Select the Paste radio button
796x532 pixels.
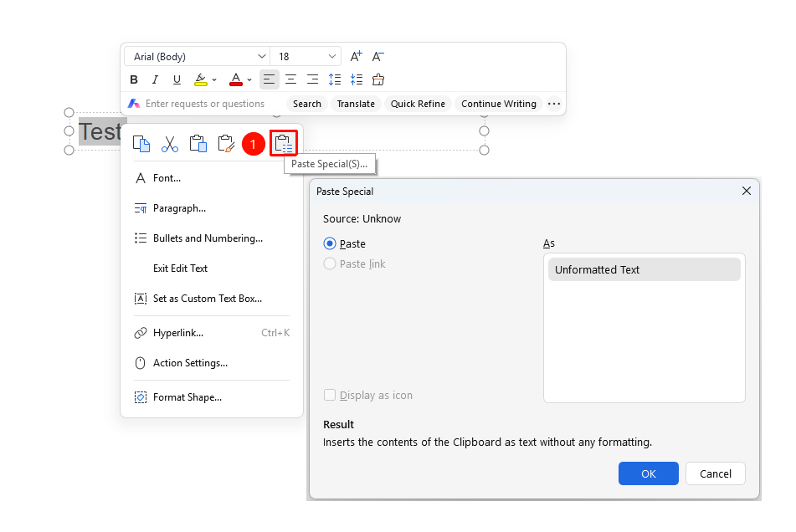click(330, 244)
